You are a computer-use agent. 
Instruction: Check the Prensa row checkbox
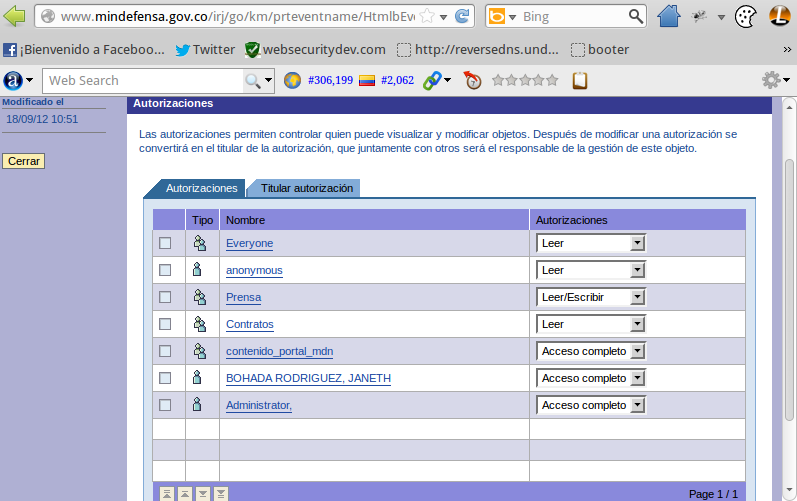(x=165, y=297)
